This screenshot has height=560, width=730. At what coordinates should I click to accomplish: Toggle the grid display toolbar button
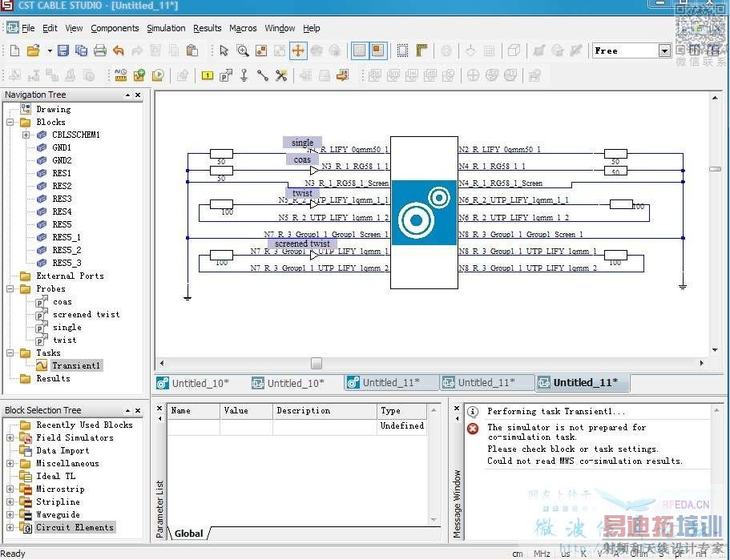pos(359,50)
